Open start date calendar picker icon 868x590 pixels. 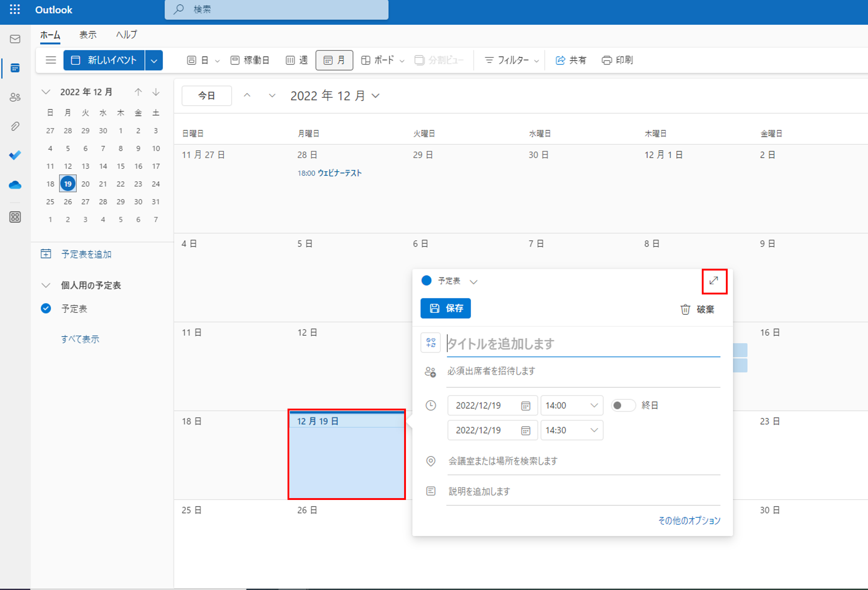coord(525,406)
